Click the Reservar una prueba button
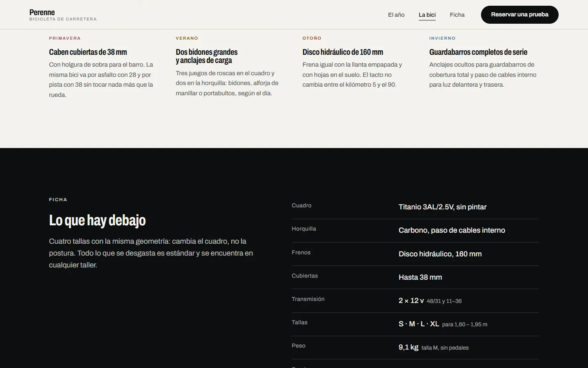The width and height of the screenshot is (588, 368). [x=519, y=15]
